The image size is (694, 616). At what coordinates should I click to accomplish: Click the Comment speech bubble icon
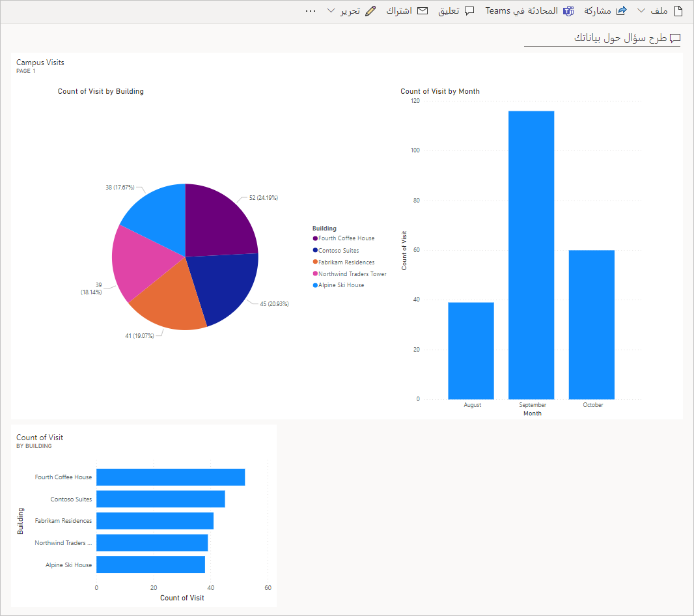point(469,11)
